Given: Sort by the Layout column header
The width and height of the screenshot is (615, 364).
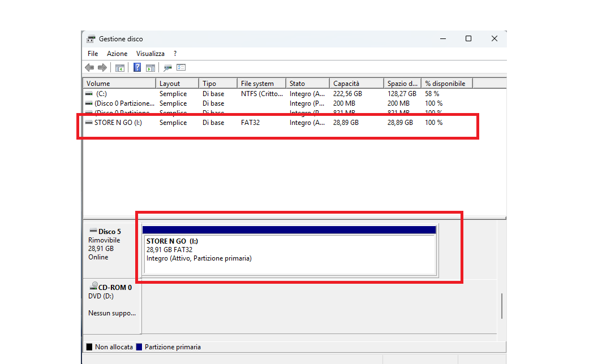Looking at the screenshot, I should point(177,84).
